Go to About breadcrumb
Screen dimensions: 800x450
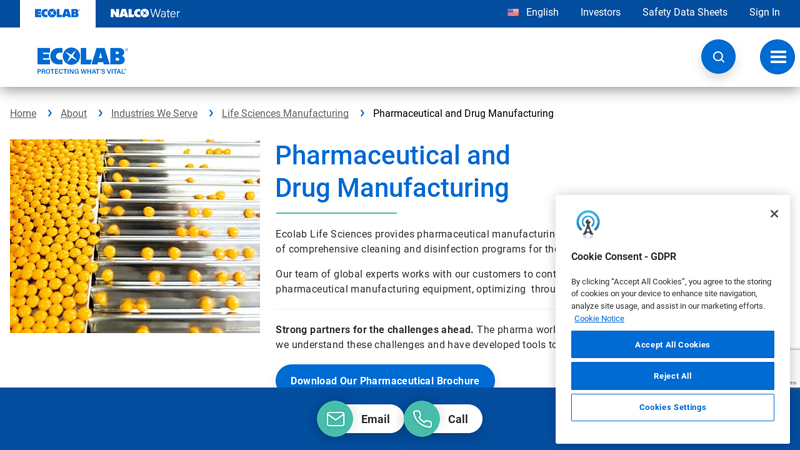[x=73, y=113]
